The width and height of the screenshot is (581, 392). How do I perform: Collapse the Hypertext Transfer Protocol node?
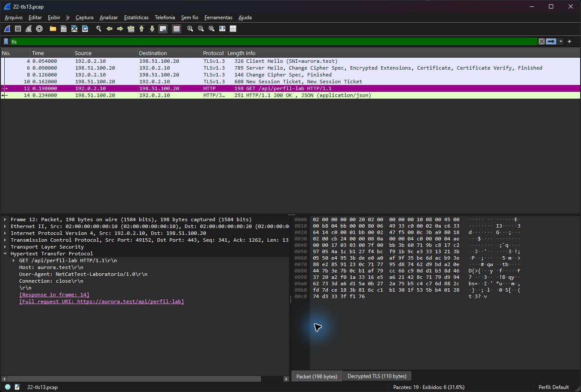pos(5,254)
